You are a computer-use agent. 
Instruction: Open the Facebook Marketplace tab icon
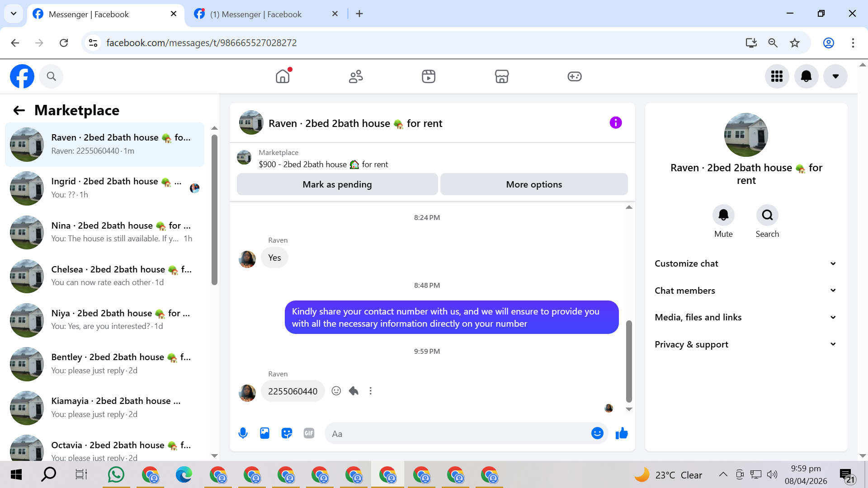[x=501, y=76]
